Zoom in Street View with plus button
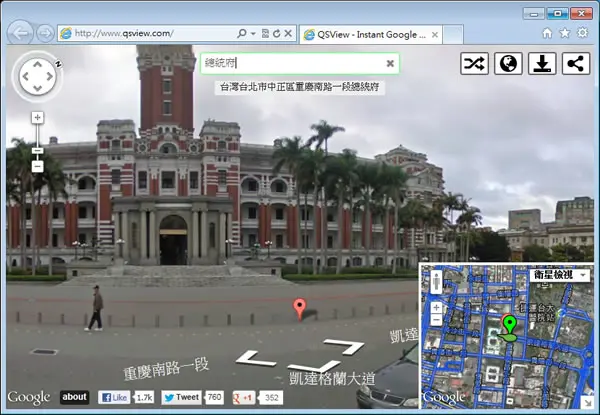Image resolution: width=600 pixels, height=415 pixels. coord(37,117)
